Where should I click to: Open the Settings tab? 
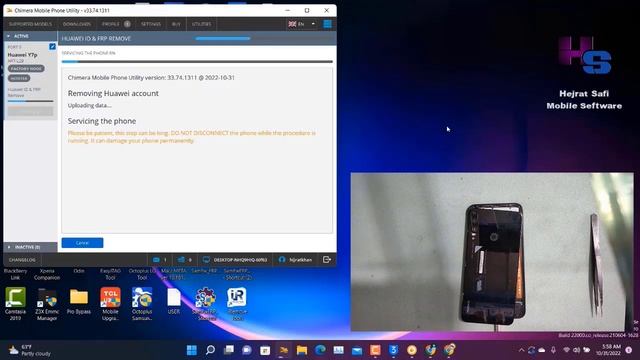(151, 24)
